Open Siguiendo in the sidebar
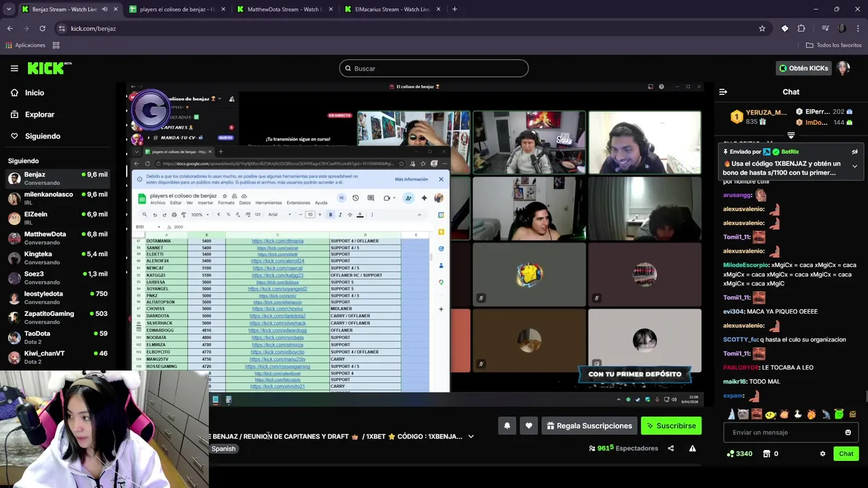868x488 pixels. 43,136
